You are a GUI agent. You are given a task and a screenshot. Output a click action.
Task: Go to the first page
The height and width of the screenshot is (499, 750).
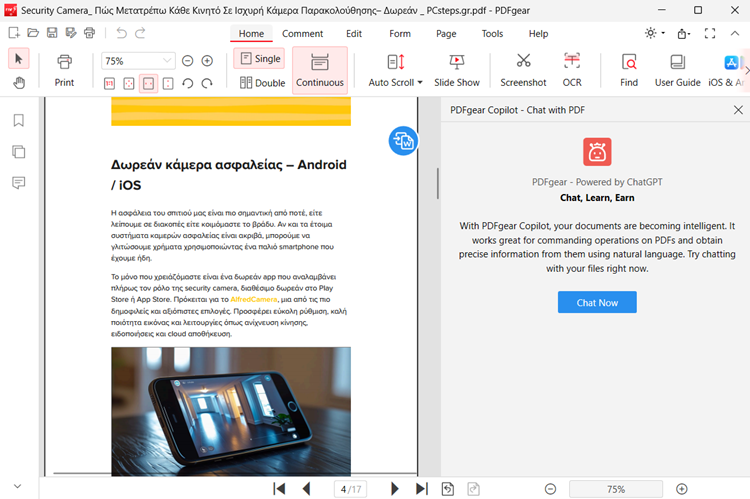pos(279,489)
